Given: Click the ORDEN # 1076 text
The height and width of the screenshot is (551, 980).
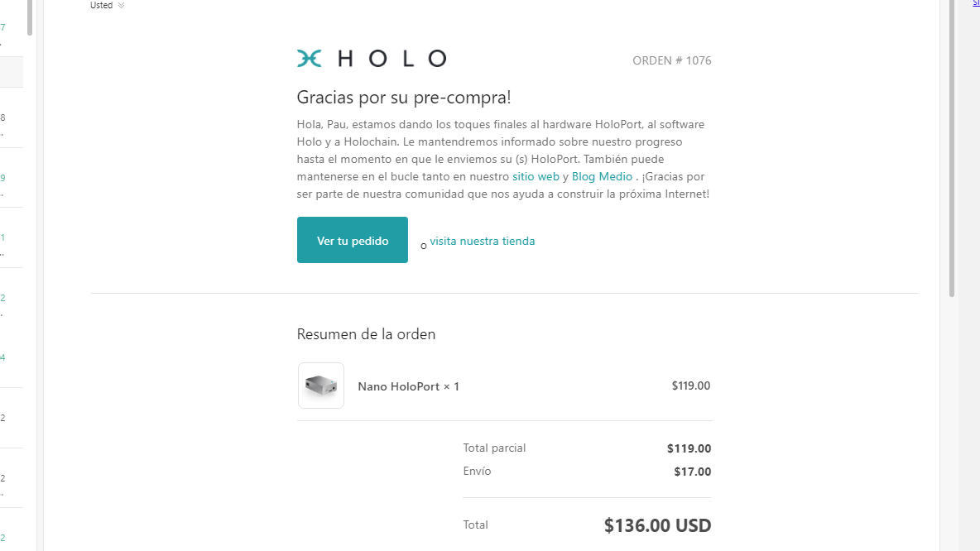Looking at the screenshot, I should click(672, 60).
